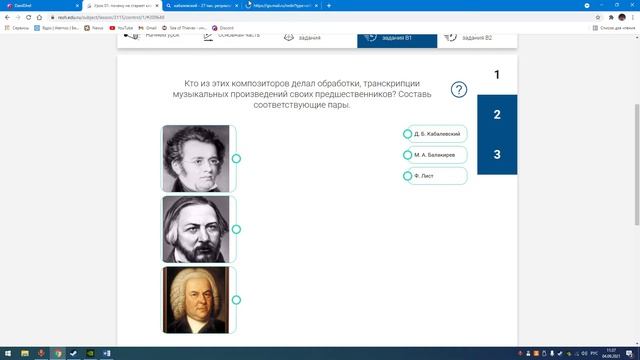This screenshot has height=360, width=640.
Task: Bookmark this page with star icon
Action: pos(598,18)
